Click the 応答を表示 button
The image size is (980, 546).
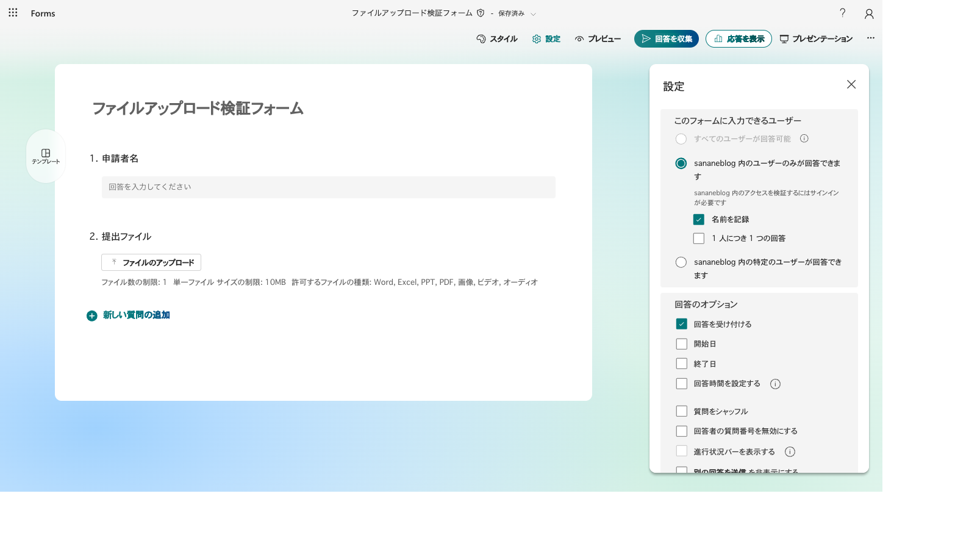point(739,39)
